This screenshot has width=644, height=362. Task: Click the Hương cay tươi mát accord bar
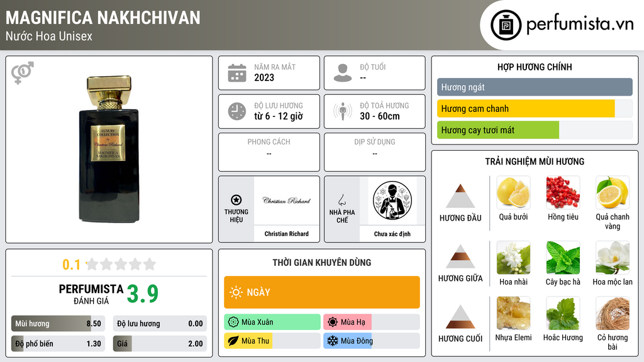[x=535, y=130]
